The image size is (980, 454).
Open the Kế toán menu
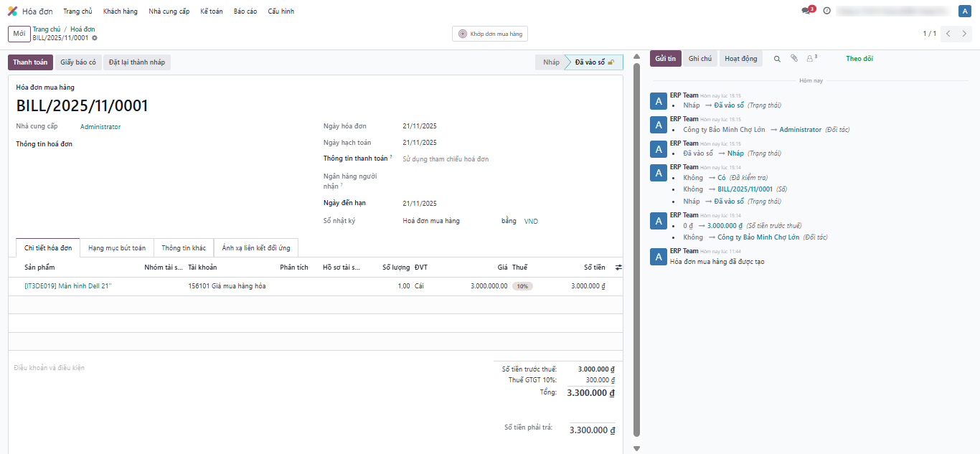click(x=212, y=11)
